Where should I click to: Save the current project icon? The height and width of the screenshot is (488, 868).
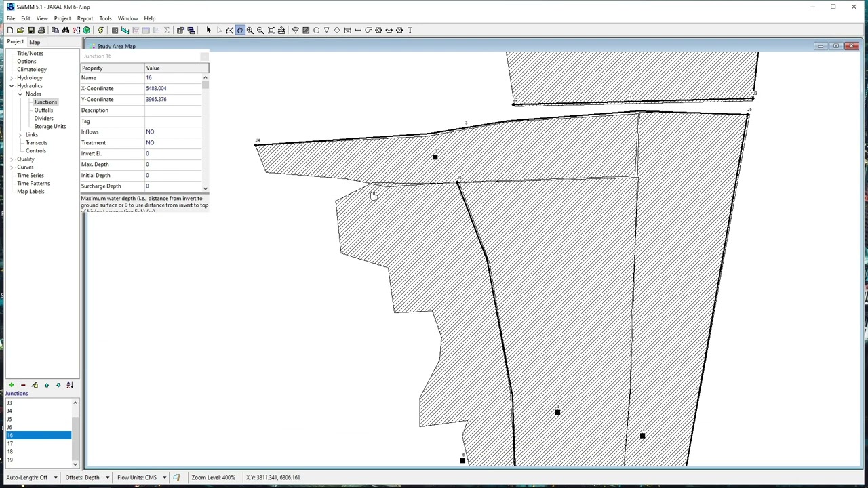(31, 30)
